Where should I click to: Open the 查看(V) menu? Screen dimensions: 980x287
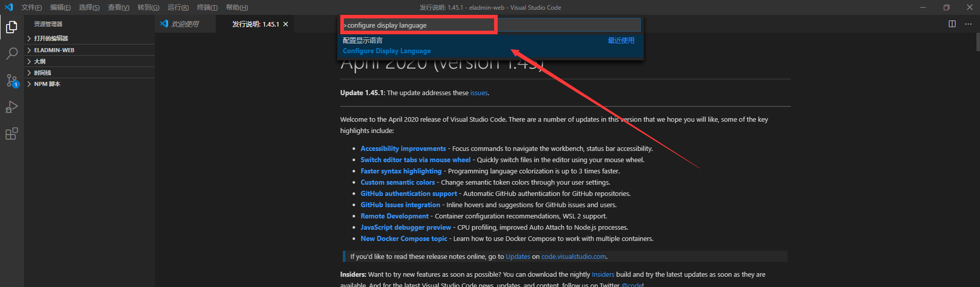(x=119, y=7)
